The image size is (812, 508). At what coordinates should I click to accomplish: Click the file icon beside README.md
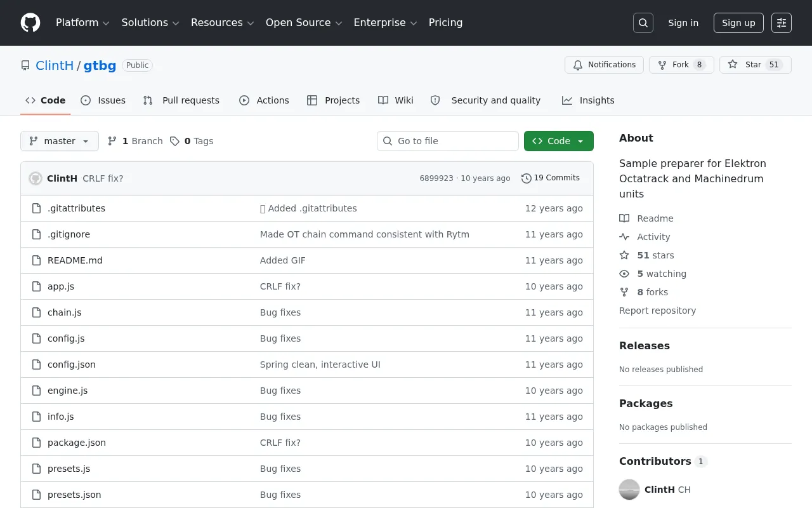coord(37,260)
